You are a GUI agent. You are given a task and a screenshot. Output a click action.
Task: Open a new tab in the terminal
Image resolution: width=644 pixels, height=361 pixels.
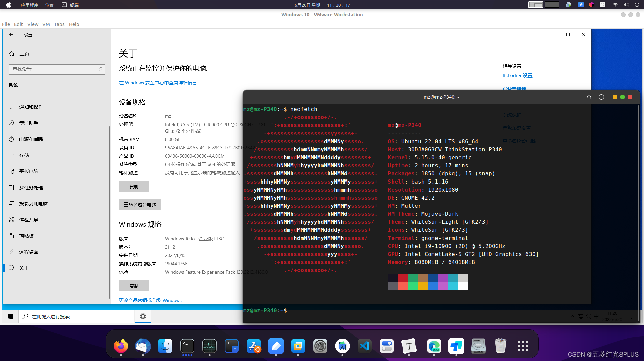tap(254, 97)
